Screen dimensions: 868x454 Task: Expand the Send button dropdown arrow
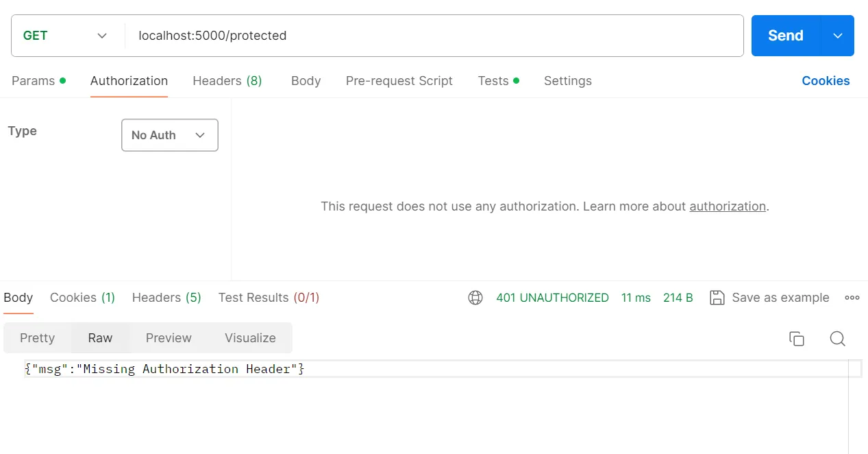click(x=837, y=35)
